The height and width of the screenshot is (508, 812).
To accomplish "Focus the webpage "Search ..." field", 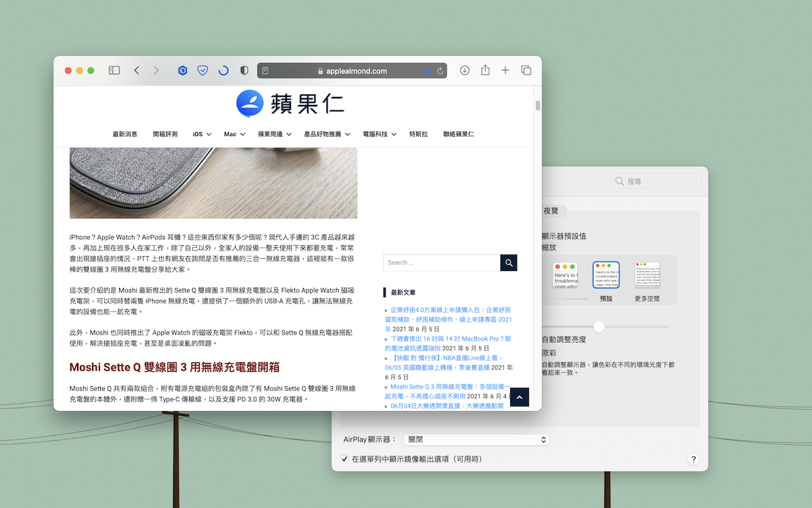I will pyautogui.click(x=442, y=263).
